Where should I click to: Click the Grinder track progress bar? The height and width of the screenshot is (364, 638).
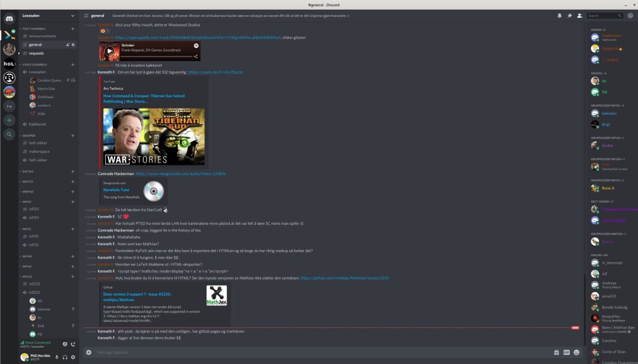click(x=157, y=56)
